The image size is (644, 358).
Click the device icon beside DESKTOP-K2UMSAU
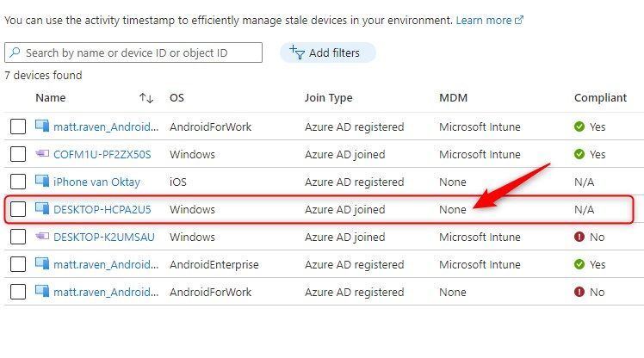[x=42, y=237]
